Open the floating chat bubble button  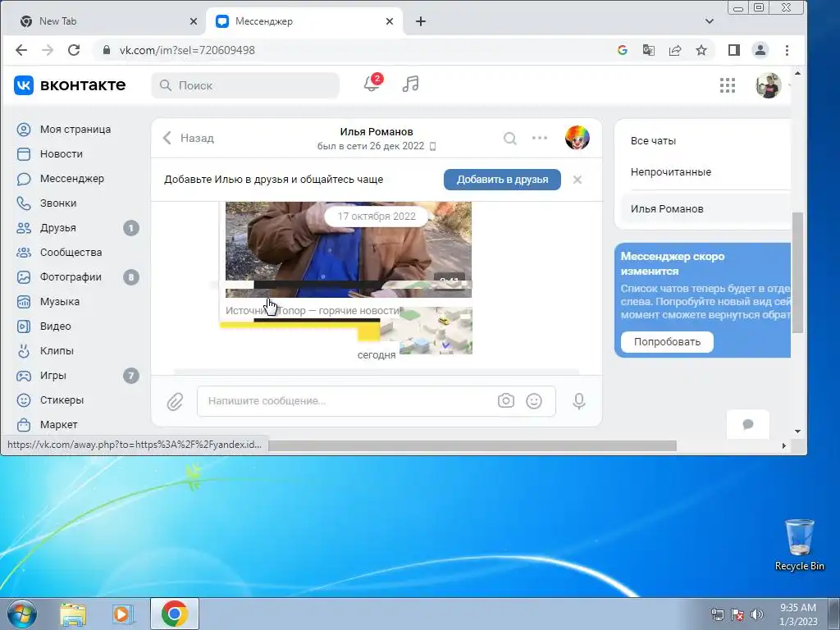coord(748,424)
